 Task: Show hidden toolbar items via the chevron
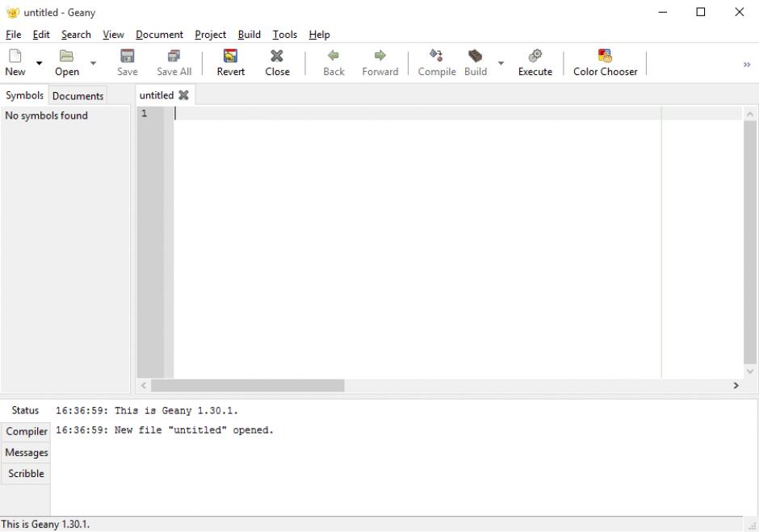pos(747,65)
